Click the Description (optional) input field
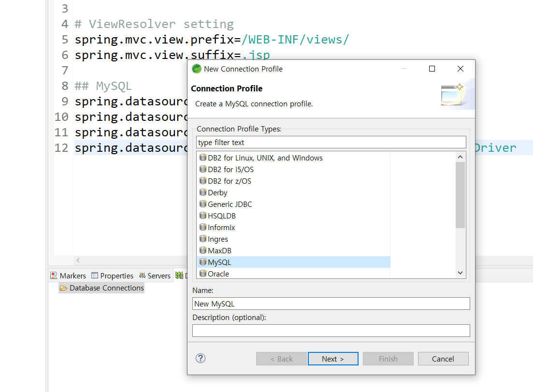533x392 pixels. 331,331
